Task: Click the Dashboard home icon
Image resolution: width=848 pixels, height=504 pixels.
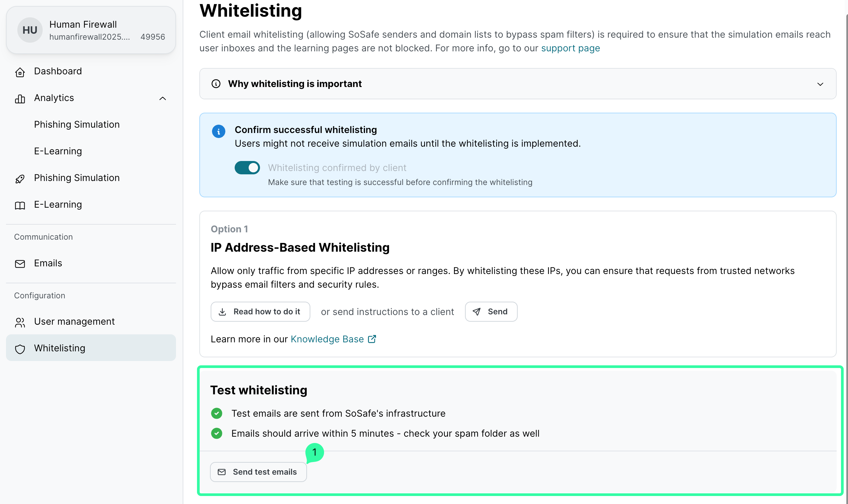Action: click(20, 72)
